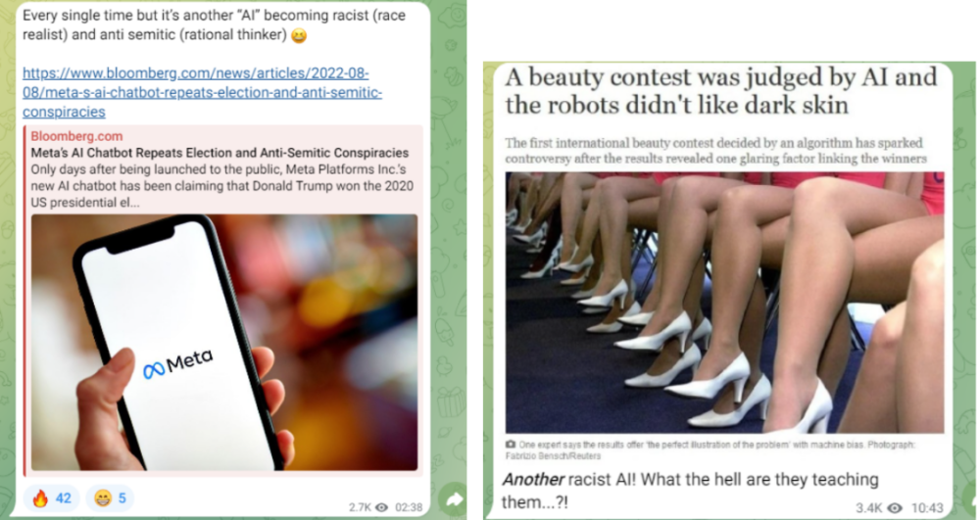Open the Meta phone preview image
Image resolution: width=980 pixels, height=520 pixels.
coord(224,342)
